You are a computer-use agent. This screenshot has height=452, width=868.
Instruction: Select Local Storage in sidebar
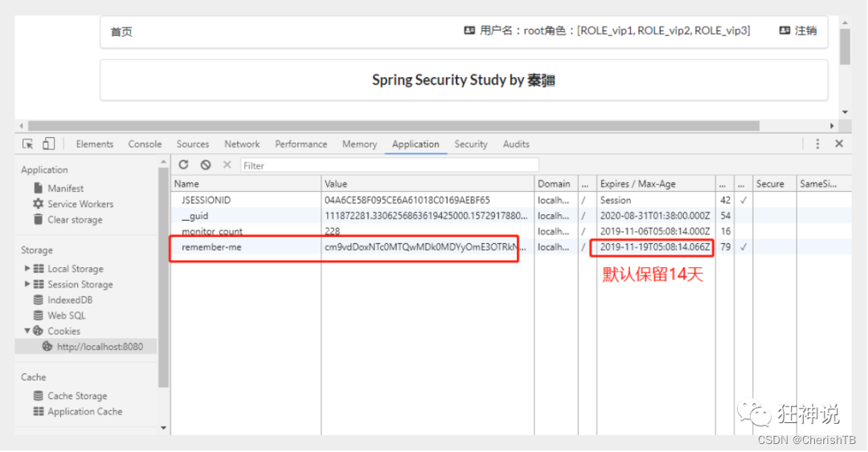(x=76, y=269)
